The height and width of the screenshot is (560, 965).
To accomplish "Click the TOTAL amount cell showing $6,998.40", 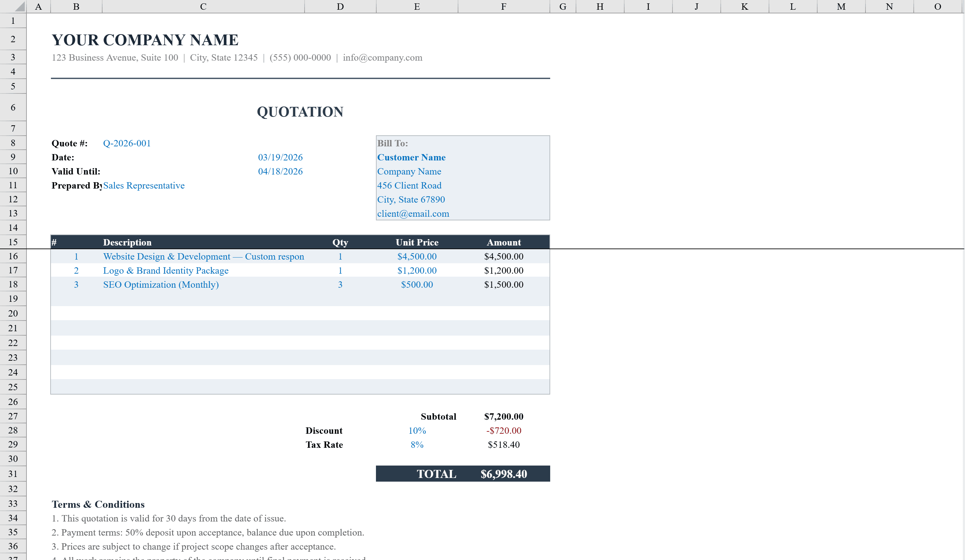I will pos(504,474).
